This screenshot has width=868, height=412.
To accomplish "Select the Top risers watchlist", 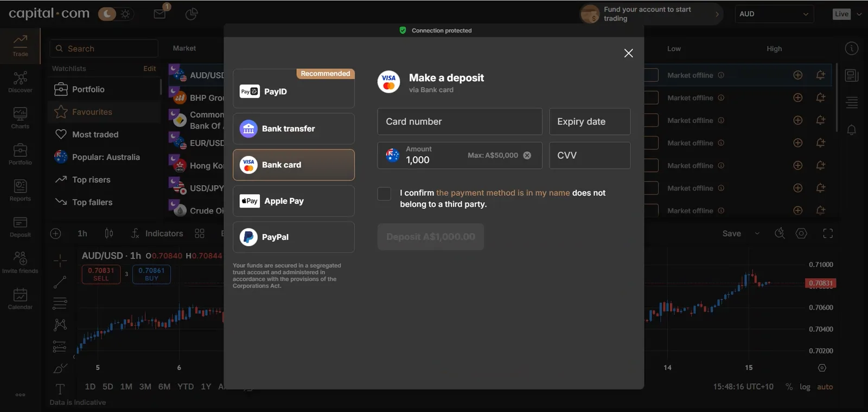I will tap(104, 180).
